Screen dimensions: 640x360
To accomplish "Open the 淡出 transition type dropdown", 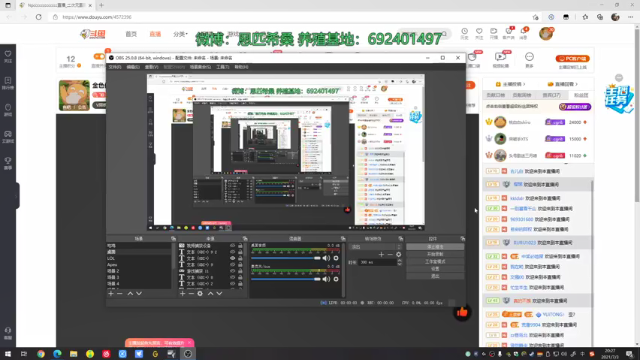I will click(376, 247).
